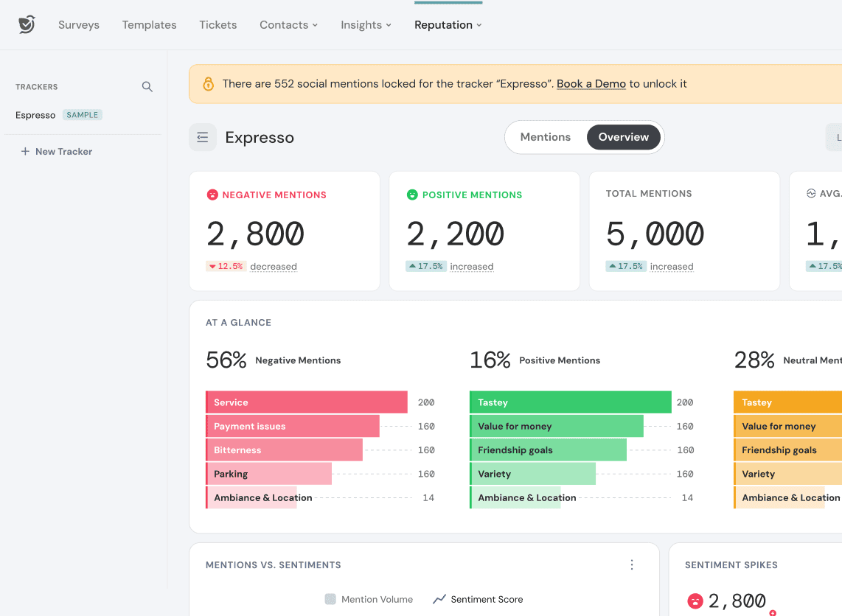Screen dimensions: 842x616
Task: Click the Sentiment Spikes red face icon
Action: point(695,601)
